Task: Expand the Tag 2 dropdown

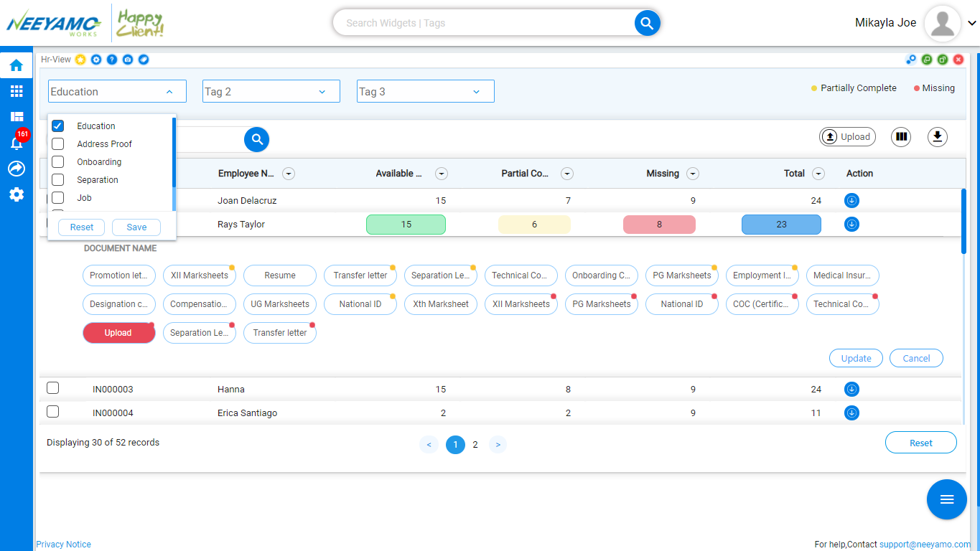Action: (x=271, y=91)
